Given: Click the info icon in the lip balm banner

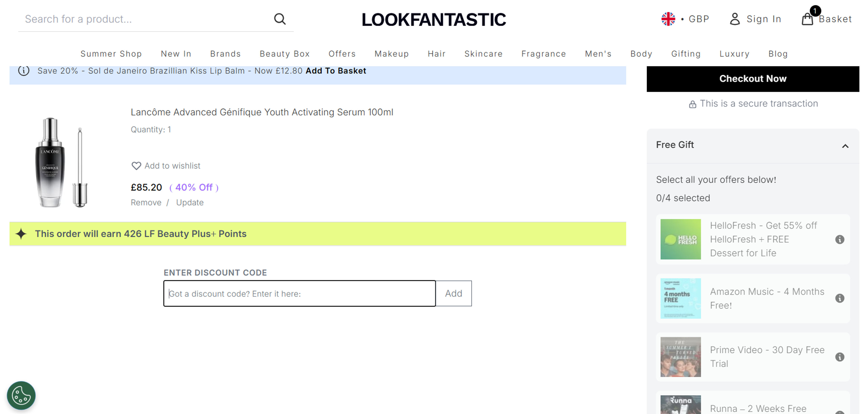Looking at the screenshot, I should click(24, 71).
